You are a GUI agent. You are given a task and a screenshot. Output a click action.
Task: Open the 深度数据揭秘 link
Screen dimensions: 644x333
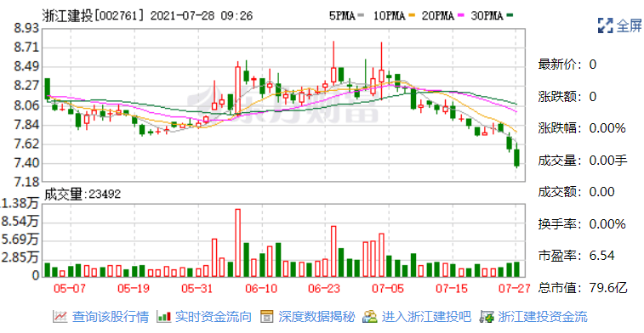pos(316,317)
